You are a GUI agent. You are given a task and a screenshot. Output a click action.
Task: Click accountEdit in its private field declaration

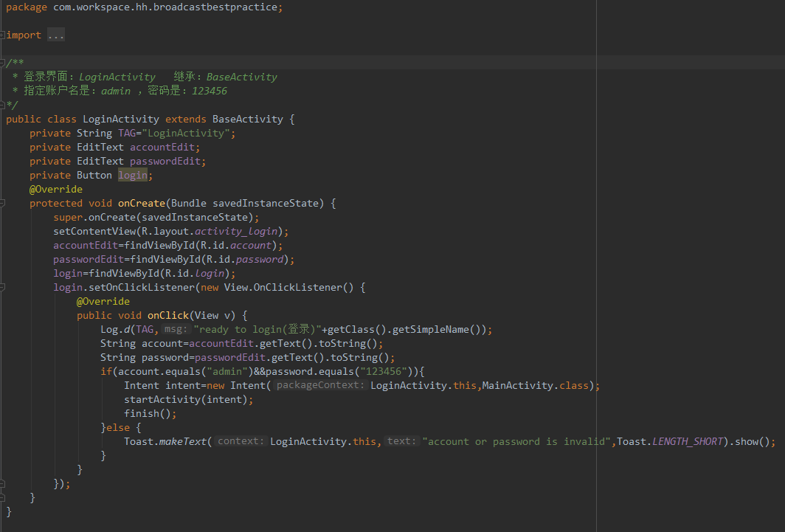click(x=162, y=147)
